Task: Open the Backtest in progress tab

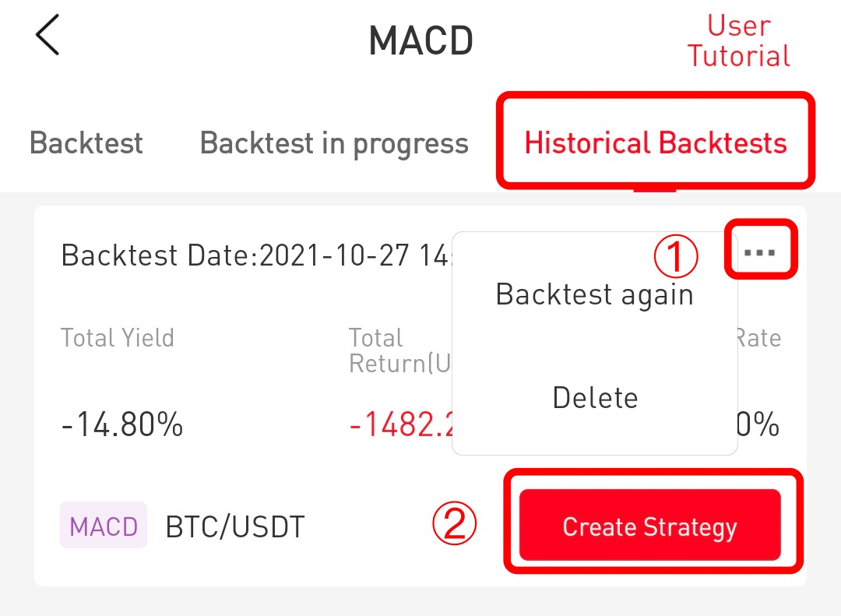Action: [x=334, y=143]
